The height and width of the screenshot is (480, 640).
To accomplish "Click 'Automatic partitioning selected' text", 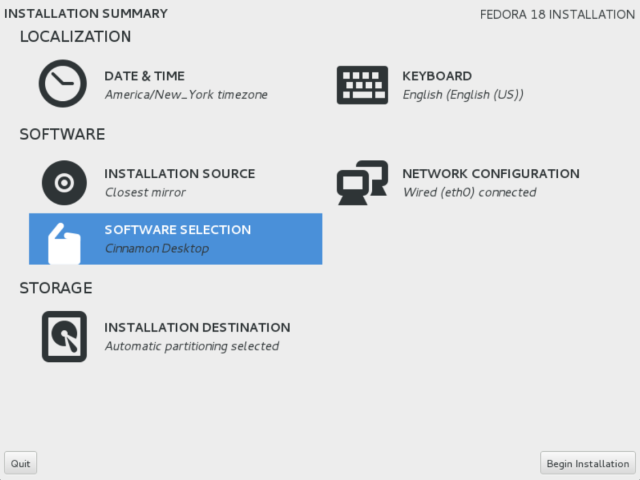I will pos(192,346).
